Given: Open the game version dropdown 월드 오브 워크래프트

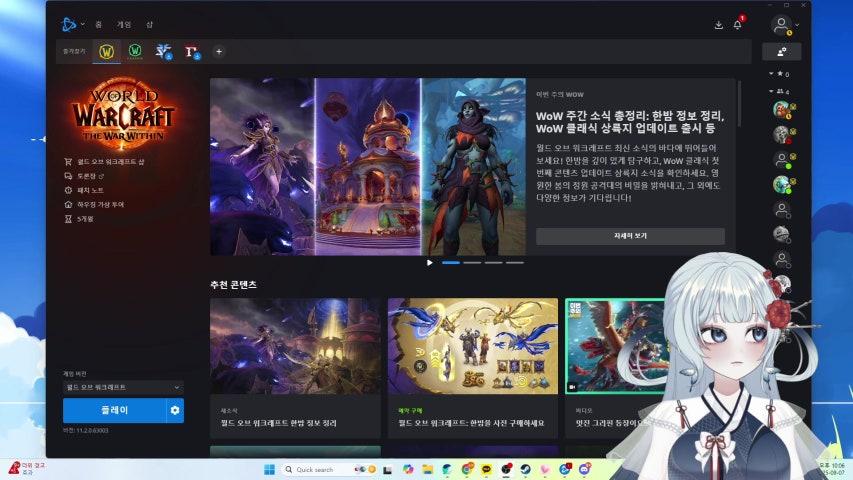Looking at the screenshot, I should [123, 387].
